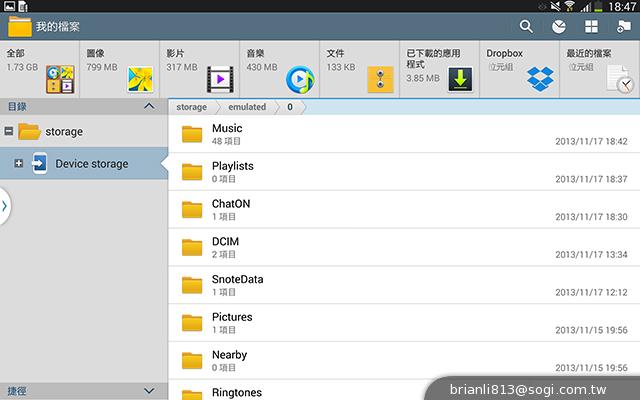Click the 2 項目 item count
The width and height of the screenshot is (640, 400).
click(x=224, y=254)
